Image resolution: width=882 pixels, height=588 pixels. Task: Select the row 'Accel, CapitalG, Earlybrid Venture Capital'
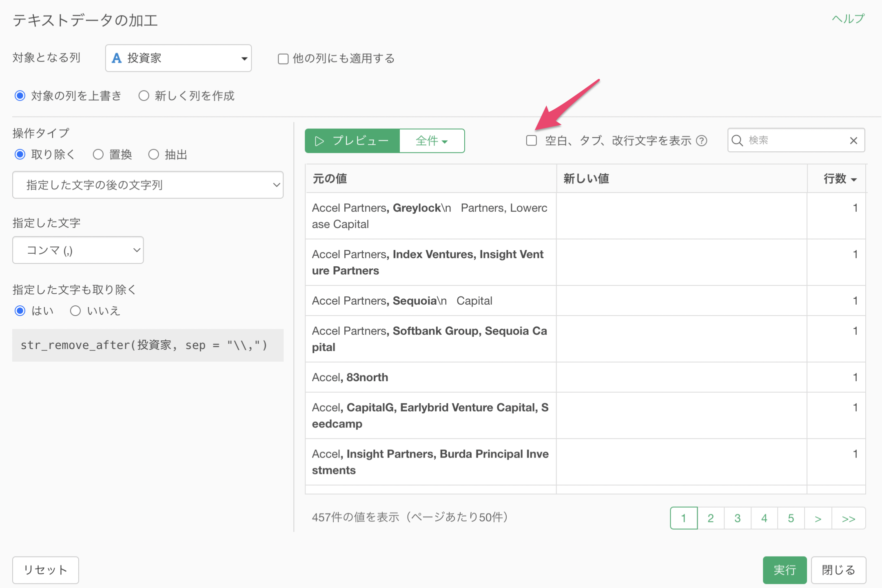point(585,416)
